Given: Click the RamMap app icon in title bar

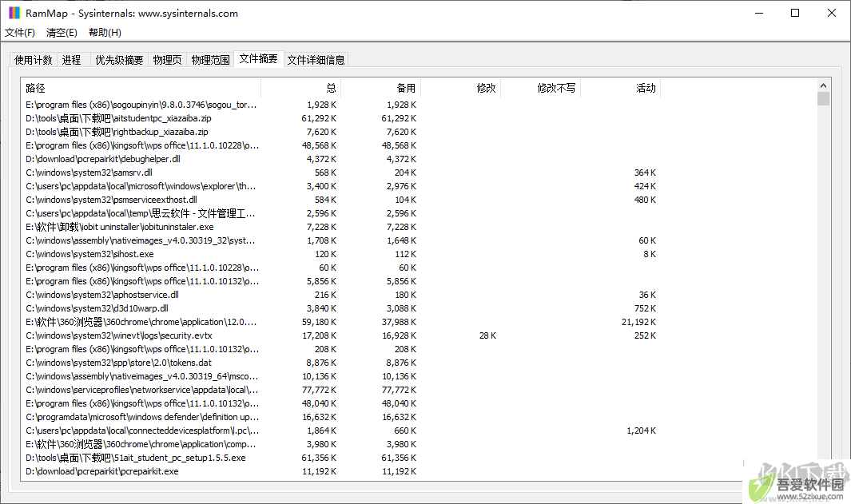Looking at the screenshot, I should (14, 13).
